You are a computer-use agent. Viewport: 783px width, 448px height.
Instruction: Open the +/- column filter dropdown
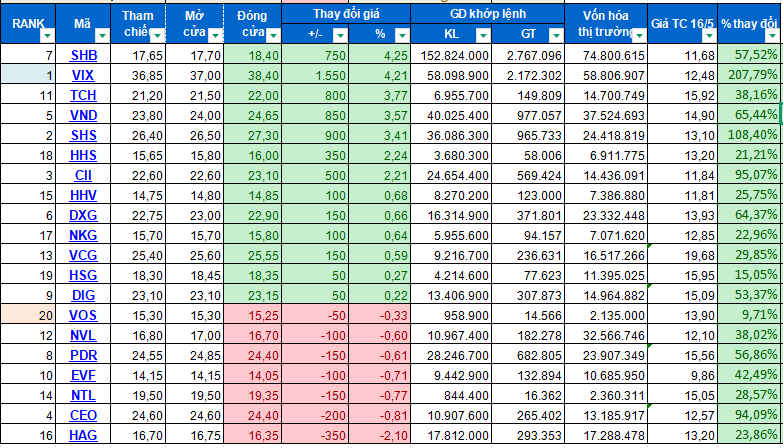(340, 35)
